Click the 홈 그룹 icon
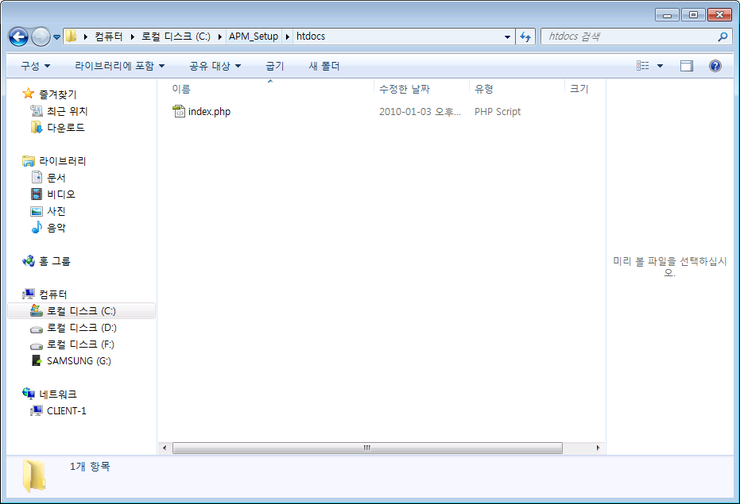 pyautogui.click(x=28, y=260)
